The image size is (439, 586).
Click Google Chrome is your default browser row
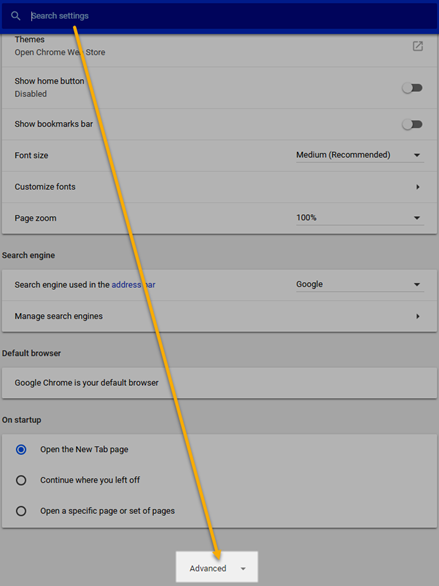219,383
